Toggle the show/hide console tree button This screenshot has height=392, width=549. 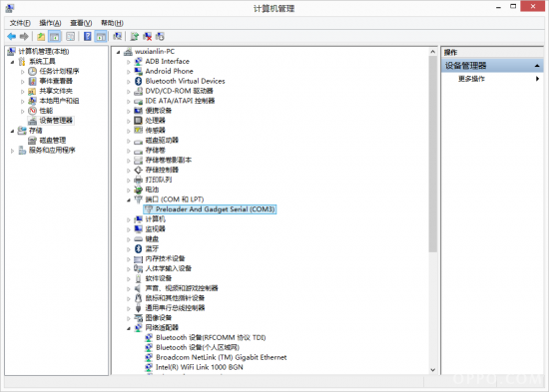[55, 36]
